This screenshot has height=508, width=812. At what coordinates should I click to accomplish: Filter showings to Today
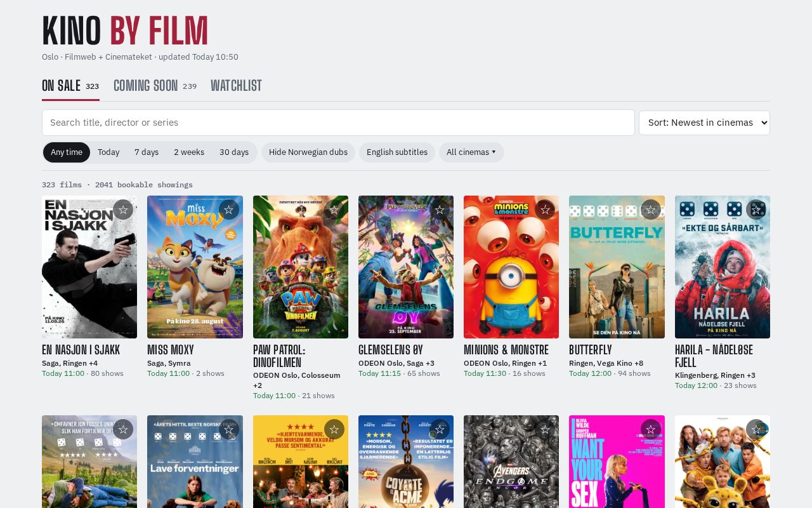click(108, 152)
